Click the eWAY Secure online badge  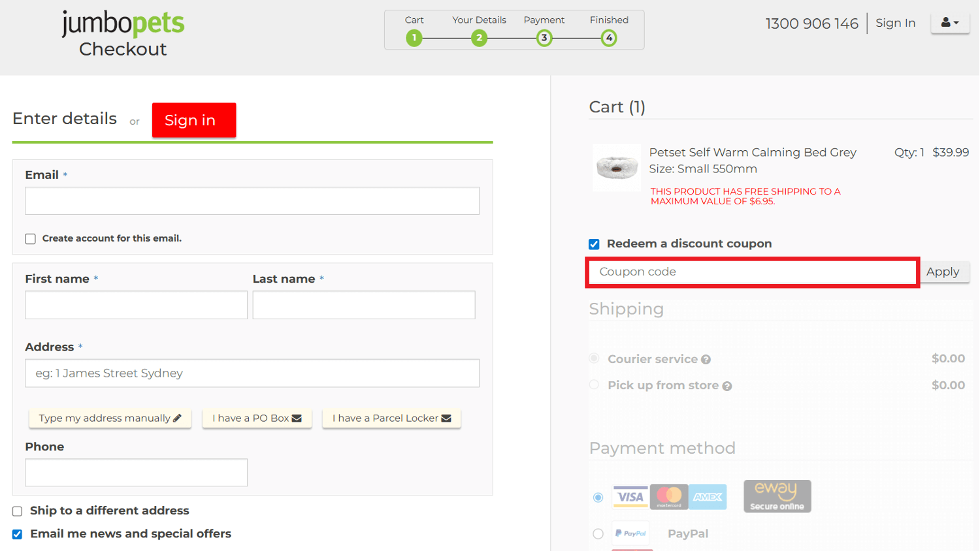coord(777,496)
